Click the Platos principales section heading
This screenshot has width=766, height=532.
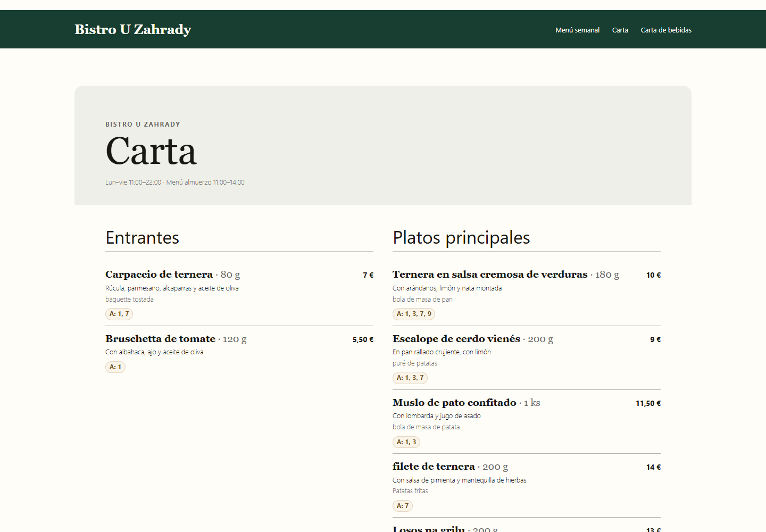tap(461, 237)
